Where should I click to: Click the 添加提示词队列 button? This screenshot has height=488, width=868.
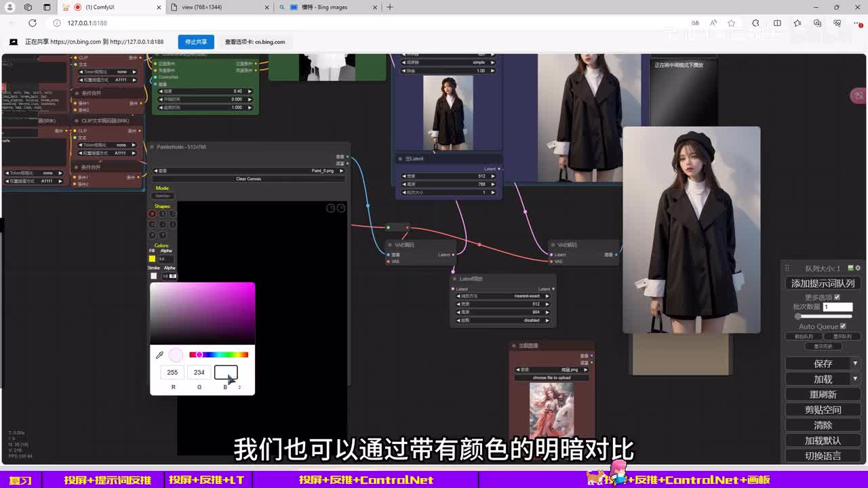(823, 283)
